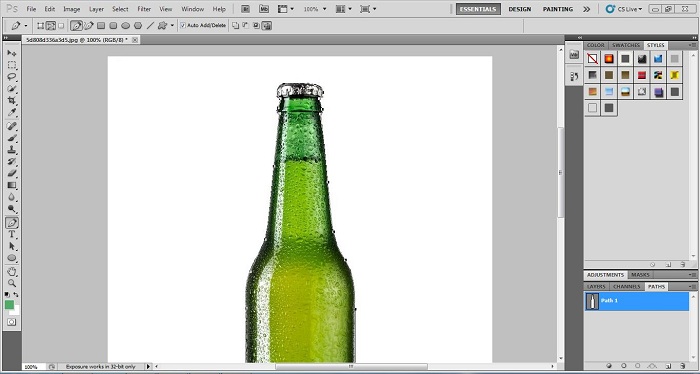Select the Zoom tool
Image resolution: width=700 pixels, height=374 pixels.
coord(12,283)
